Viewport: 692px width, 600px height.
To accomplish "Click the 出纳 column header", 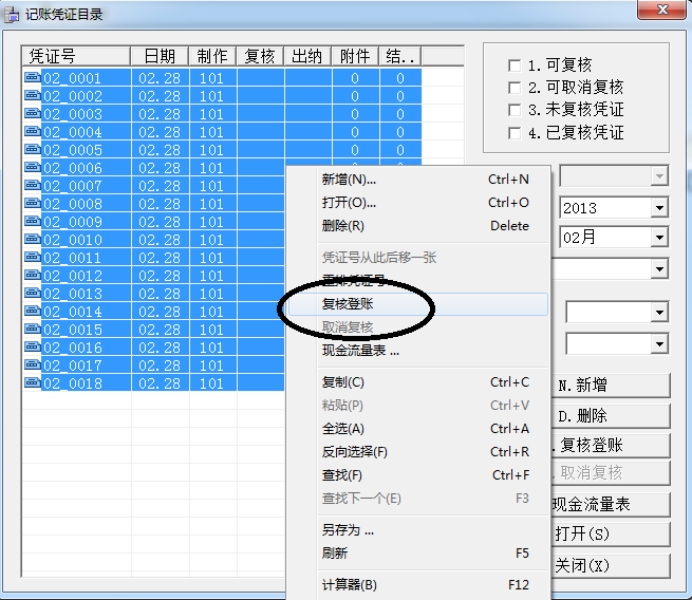I will tap(307, 56).
